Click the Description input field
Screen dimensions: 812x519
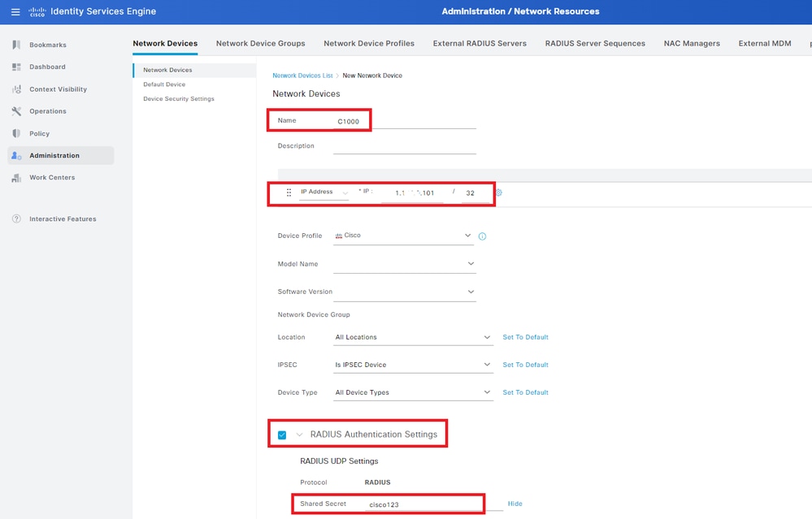405,146
